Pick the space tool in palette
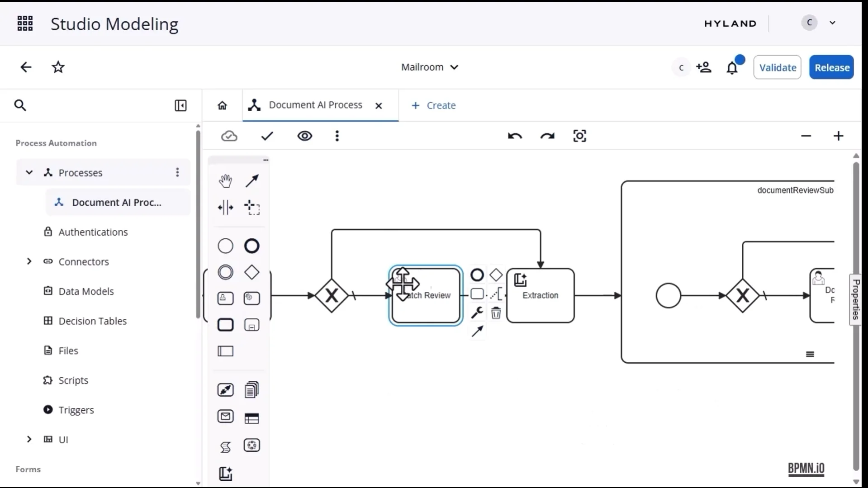Image resolution: width=868 pixels, height=488 pixels. click(x=225, y=208)
